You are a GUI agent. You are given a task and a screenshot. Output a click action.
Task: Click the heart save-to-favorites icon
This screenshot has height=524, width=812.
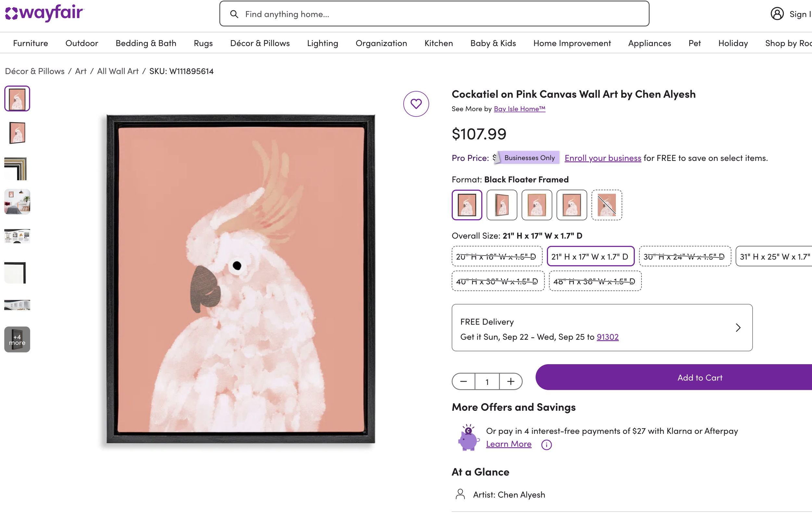click(416, 104)
